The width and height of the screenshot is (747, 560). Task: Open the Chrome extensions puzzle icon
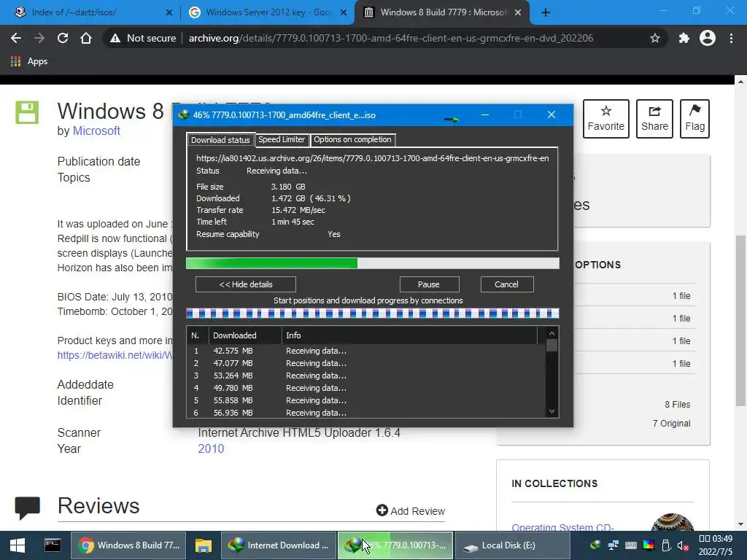684,38
